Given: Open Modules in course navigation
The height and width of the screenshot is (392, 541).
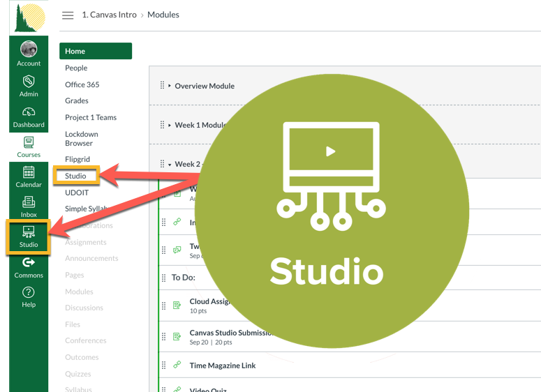Looking at the screenshot, I should [79, 292].
